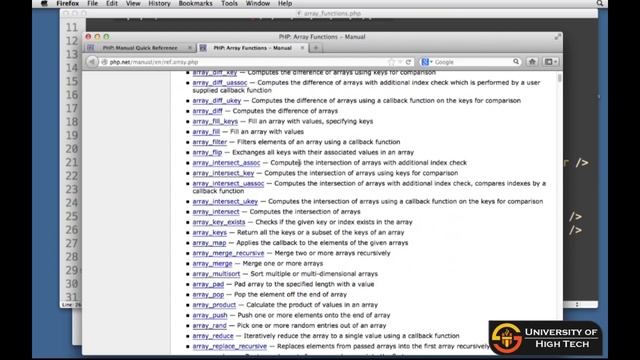
Task: Open the array_merge_recursive link
Action: tap(228, 253)
